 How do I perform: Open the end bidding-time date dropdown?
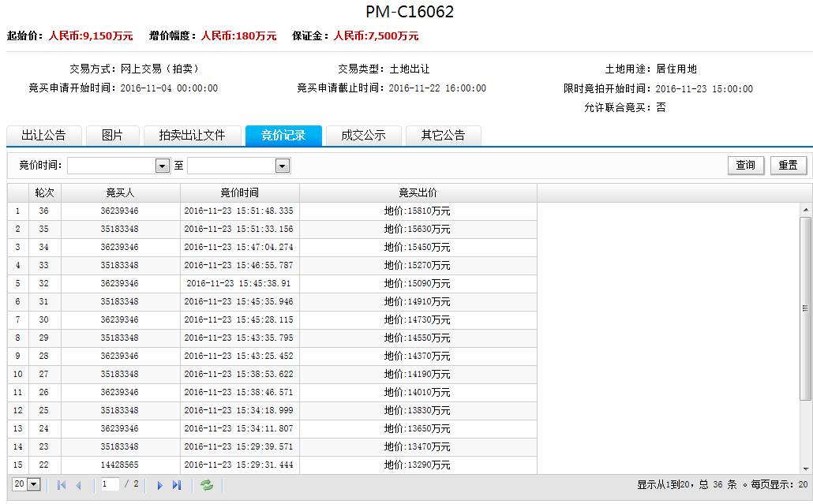pyautogui.click(x=282, y=166)
